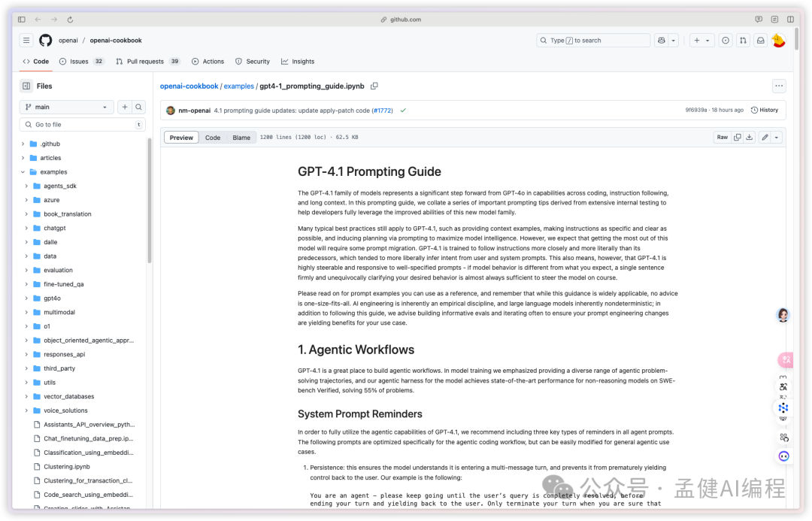This screenshot has height=521, width=812.
Task: Open the nm-openai author link
Action: pos(194,111)
